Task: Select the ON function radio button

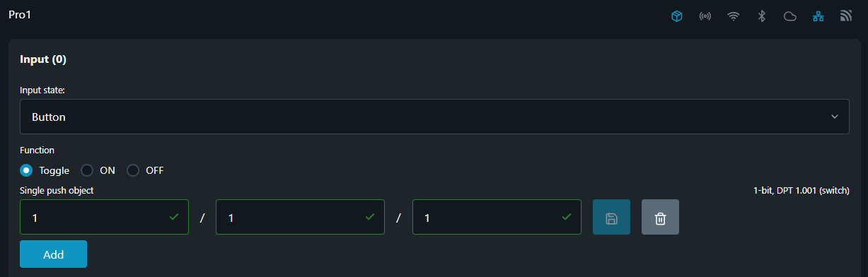Action: (x=87, y=170)
